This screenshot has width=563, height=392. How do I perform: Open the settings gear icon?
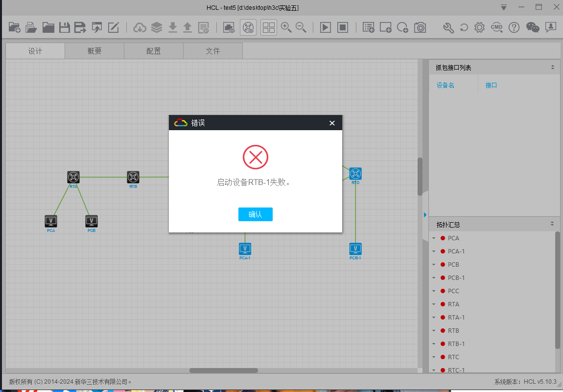point(480,27)
